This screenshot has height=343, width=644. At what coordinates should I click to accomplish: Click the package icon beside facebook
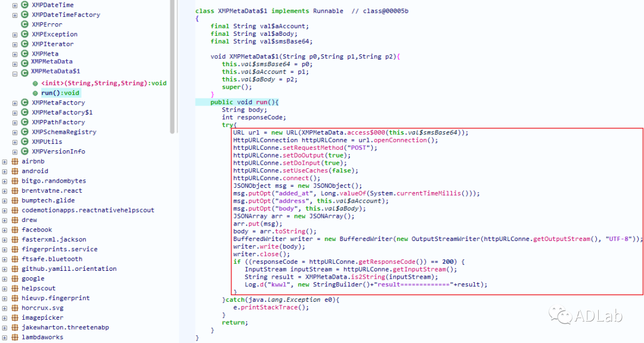(x=15, y=230)
